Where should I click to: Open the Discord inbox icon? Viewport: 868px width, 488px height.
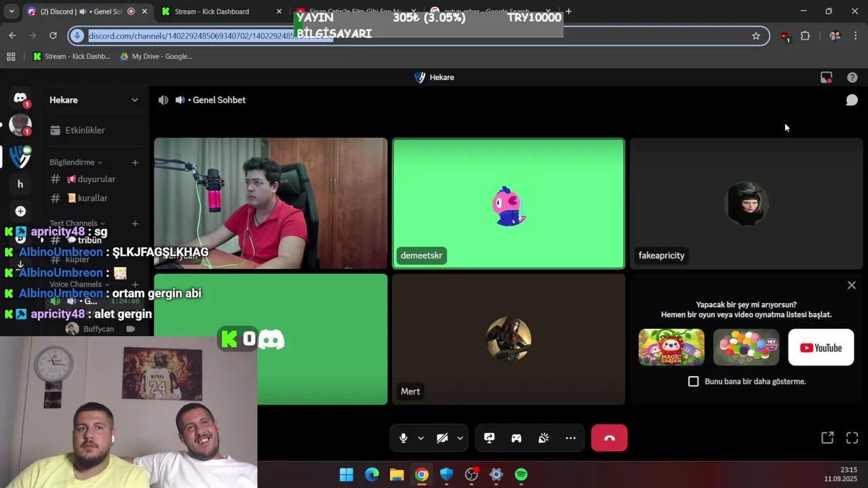(826, 77)
